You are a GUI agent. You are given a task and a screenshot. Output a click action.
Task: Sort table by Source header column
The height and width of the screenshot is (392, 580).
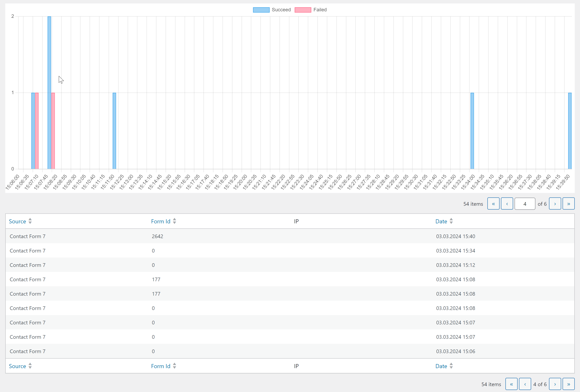pyautogui.click(x=17, y=221)
